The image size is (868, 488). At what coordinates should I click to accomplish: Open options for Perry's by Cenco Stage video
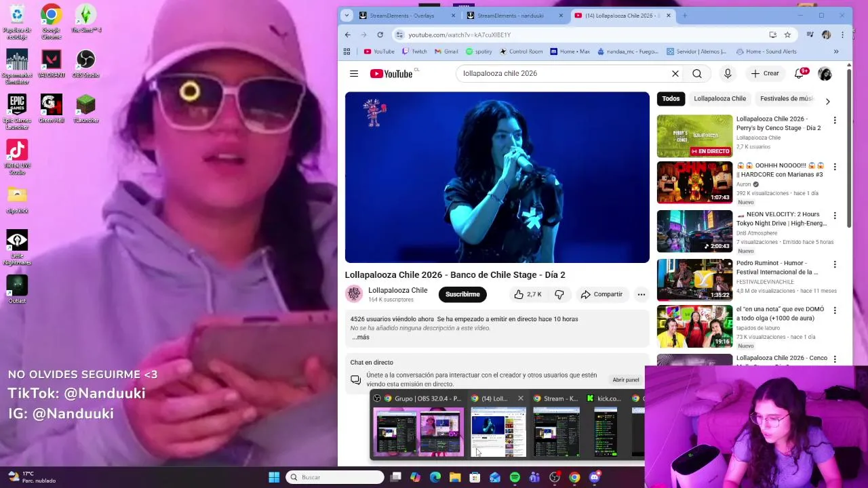[835, 120]
